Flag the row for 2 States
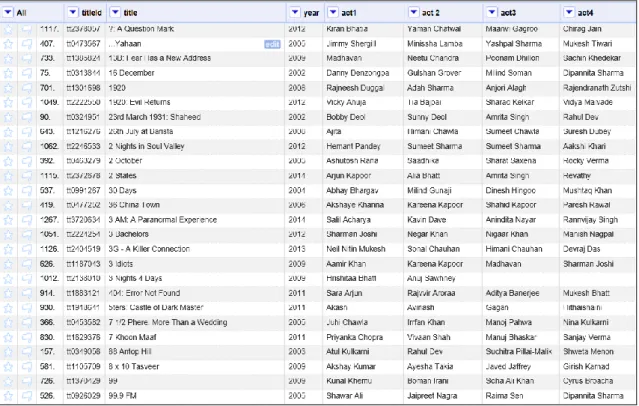Viewport: 639px width, 406px height. [27, 176]
